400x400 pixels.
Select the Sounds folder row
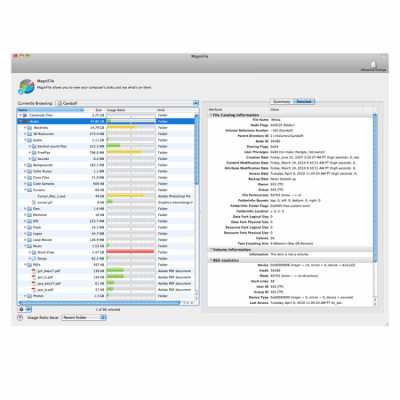[106, 159]
